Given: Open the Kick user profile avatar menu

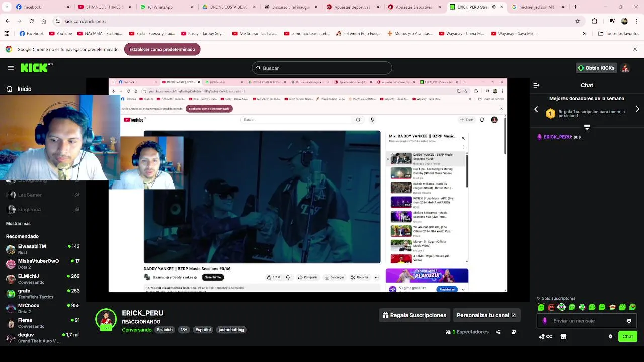Looking at the screenshot, I should coord(625,68).
